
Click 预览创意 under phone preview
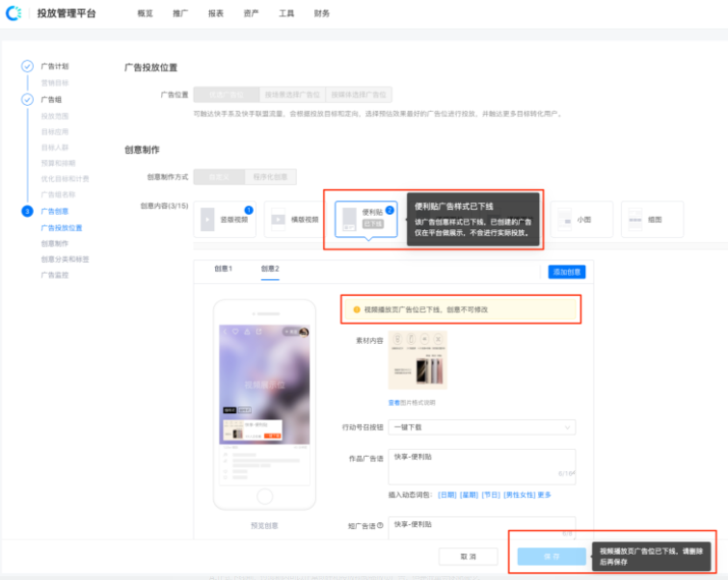point(264,526)
